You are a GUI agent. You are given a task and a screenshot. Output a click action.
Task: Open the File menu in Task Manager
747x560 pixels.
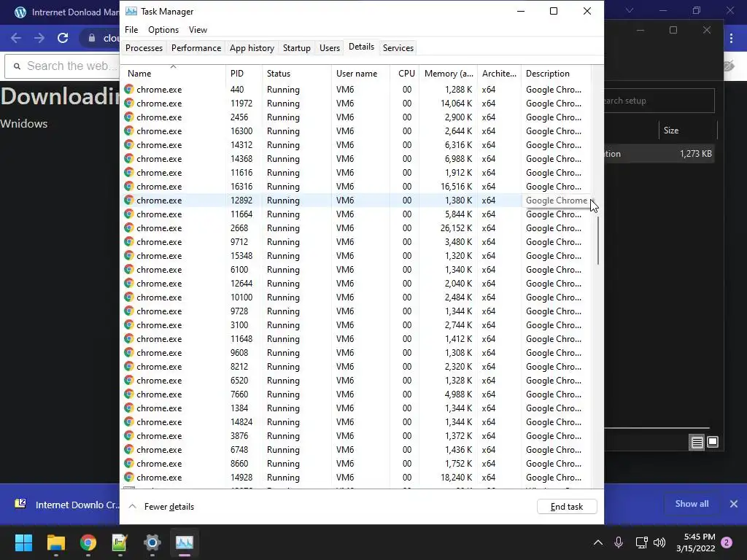(131, 29)
